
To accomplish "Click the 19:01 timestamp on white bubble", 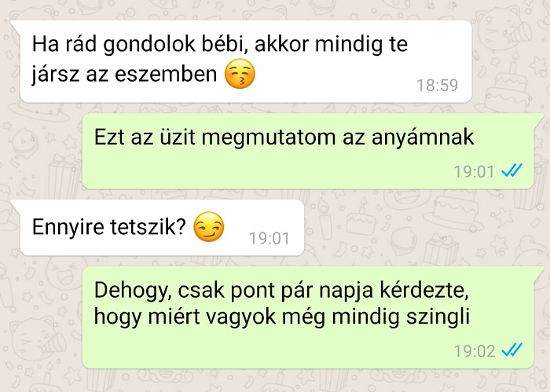I will (x=269, y=239).
